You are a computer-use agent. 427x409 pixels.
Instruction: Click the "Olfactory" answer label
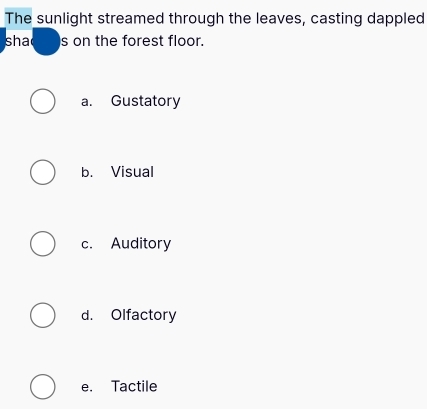[x=143, y=315]
